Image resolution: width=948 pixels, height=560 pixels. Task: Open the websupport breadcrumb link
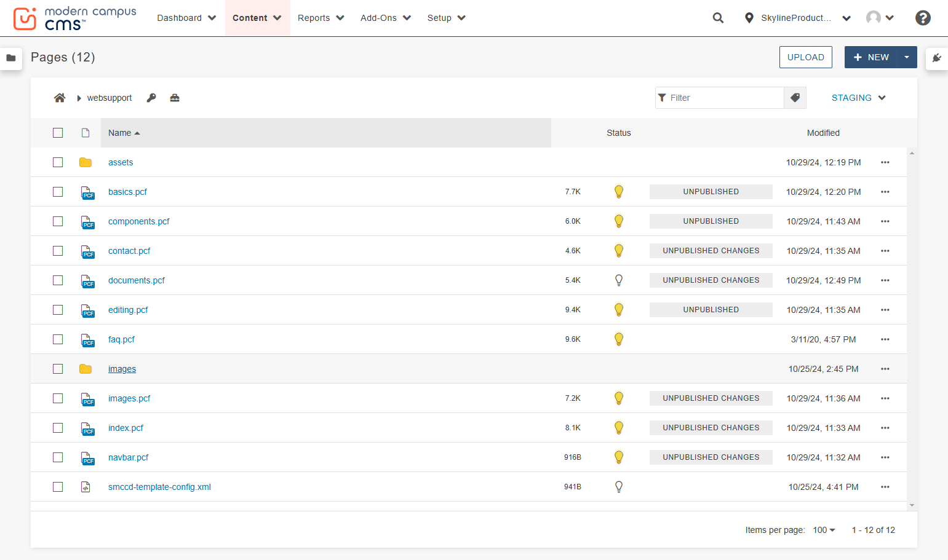[110, 98]
